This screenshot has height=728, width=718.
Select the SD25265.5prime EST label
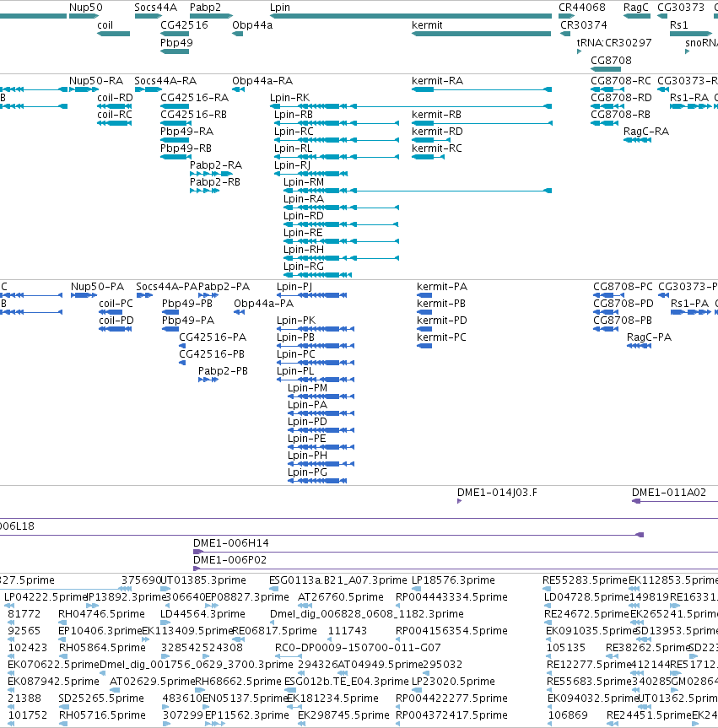(x=101, y=698)
